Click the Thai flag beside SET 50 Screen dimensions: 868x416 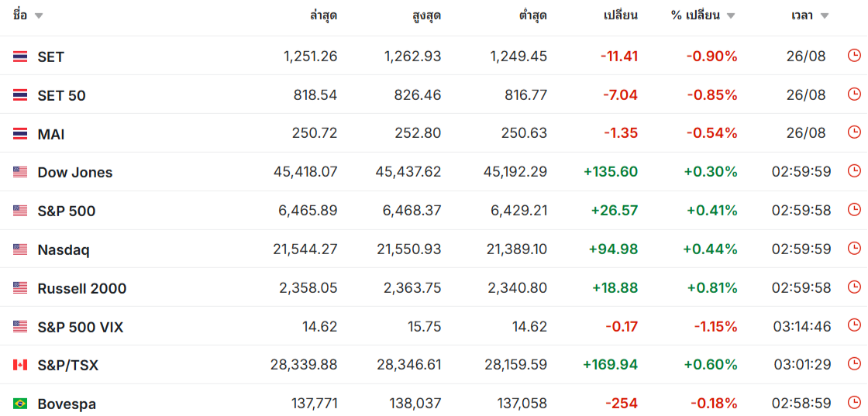tap(20, 95)
